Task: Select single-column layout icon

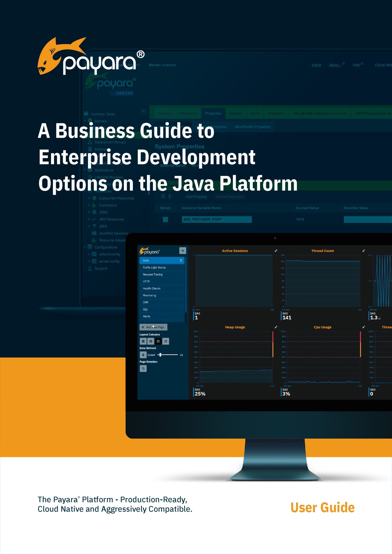Action: [x=143, y=341]
